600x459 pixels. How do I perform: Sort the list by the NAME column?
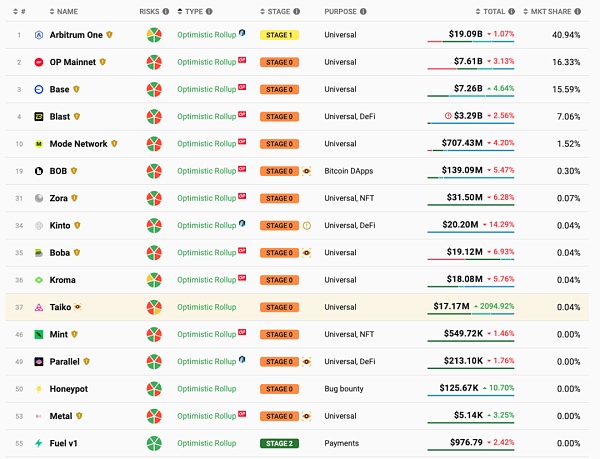point(66,11)
